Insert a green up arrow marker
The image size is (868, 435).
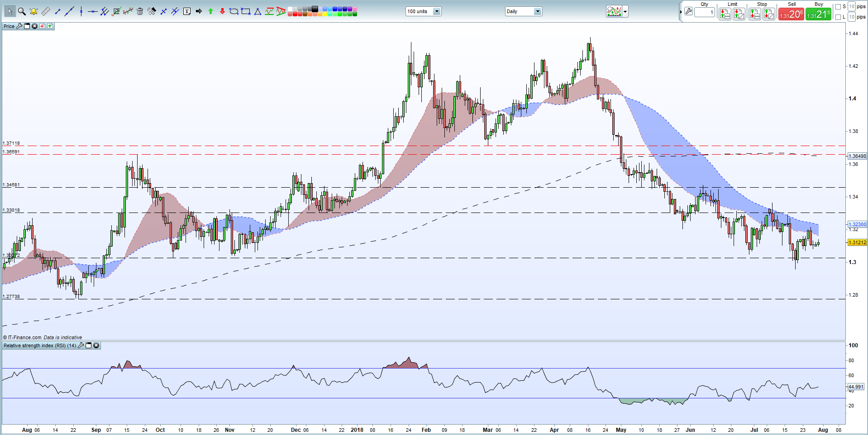[x=210, y=11]
